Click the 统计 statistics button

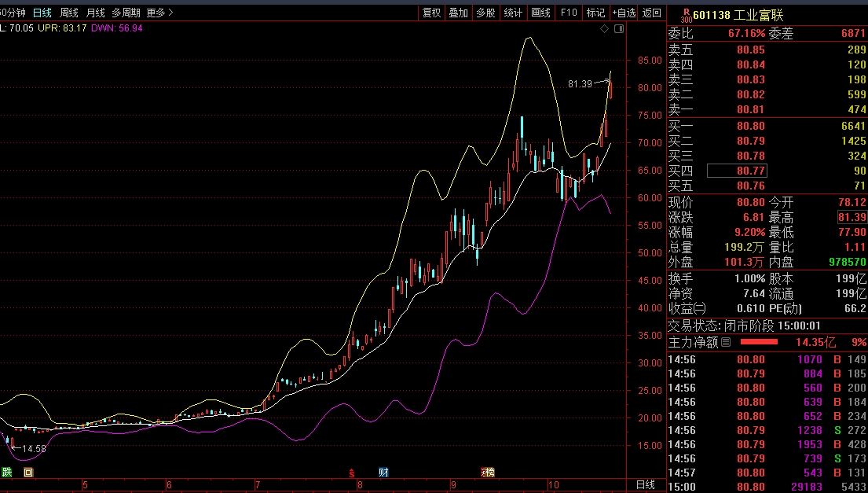pyautogui.click(x=513, y=13)
